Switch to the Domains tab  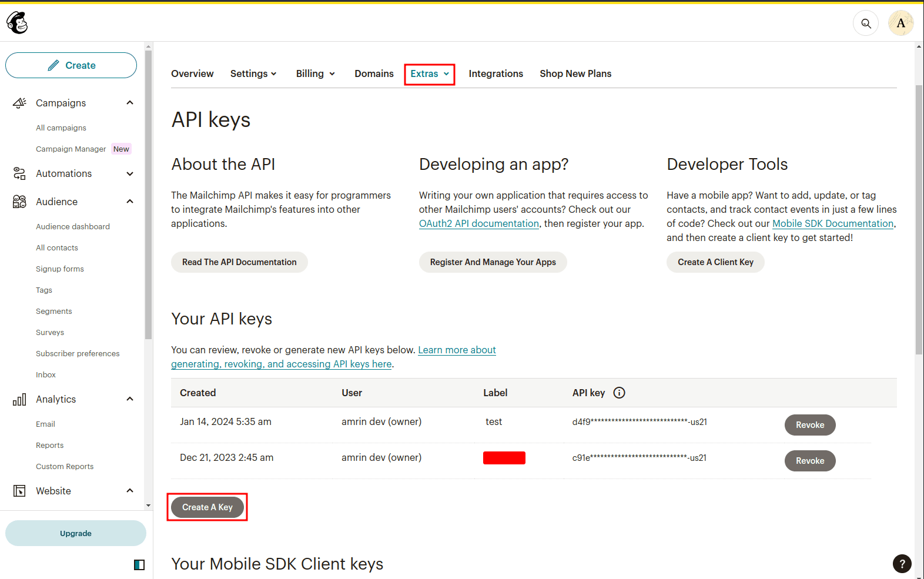click(x=374, y=73)
